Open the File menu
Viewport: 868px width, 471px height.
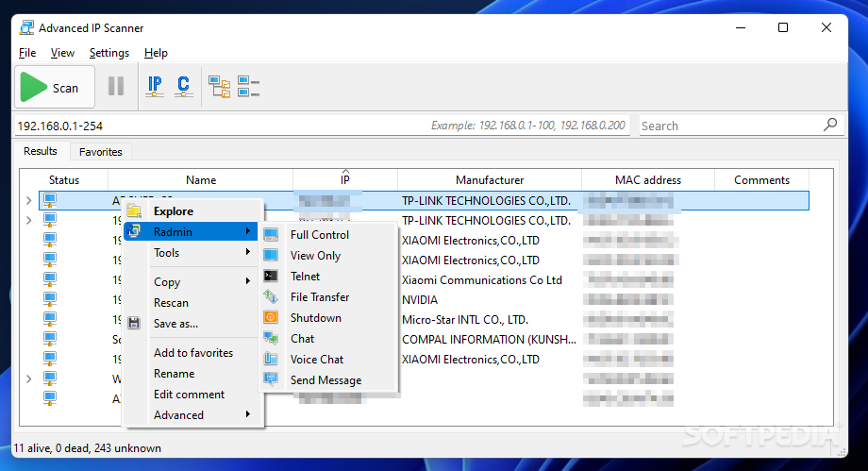pos(27,53)
